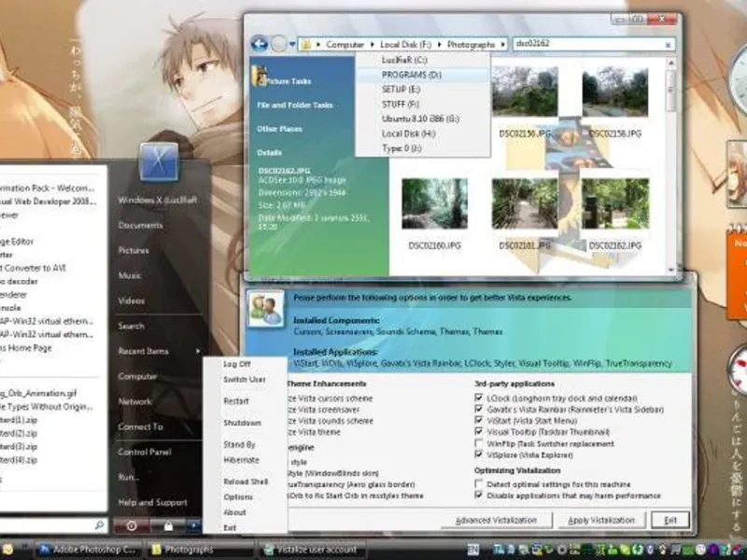Image resolution: width=747 pixels, height=560 pixels.
Task: Select SETUP (E:) drive
Action: (423, 90)
